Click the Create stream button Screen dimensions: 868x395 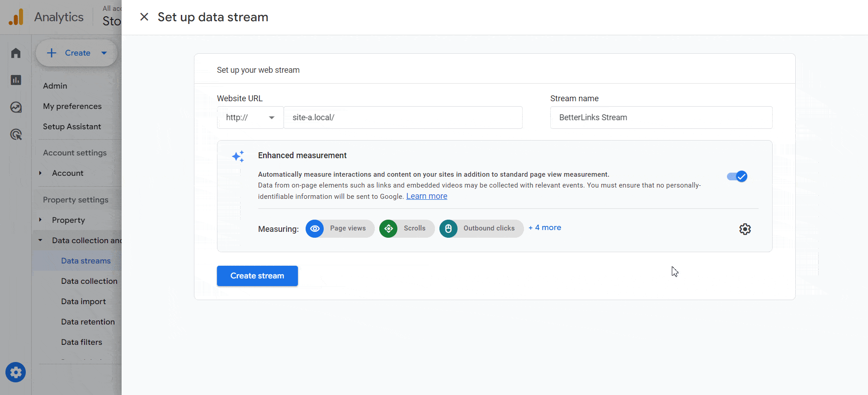coord(257,276)
